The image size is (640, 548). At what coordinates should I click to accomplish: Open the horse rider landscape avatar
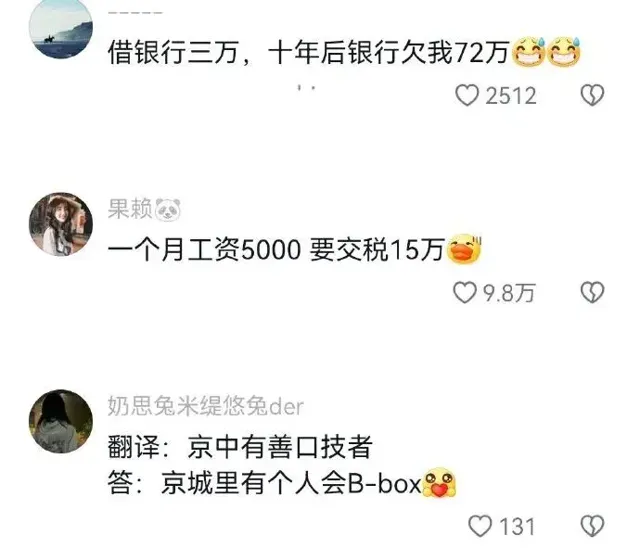tap(61, 27)
